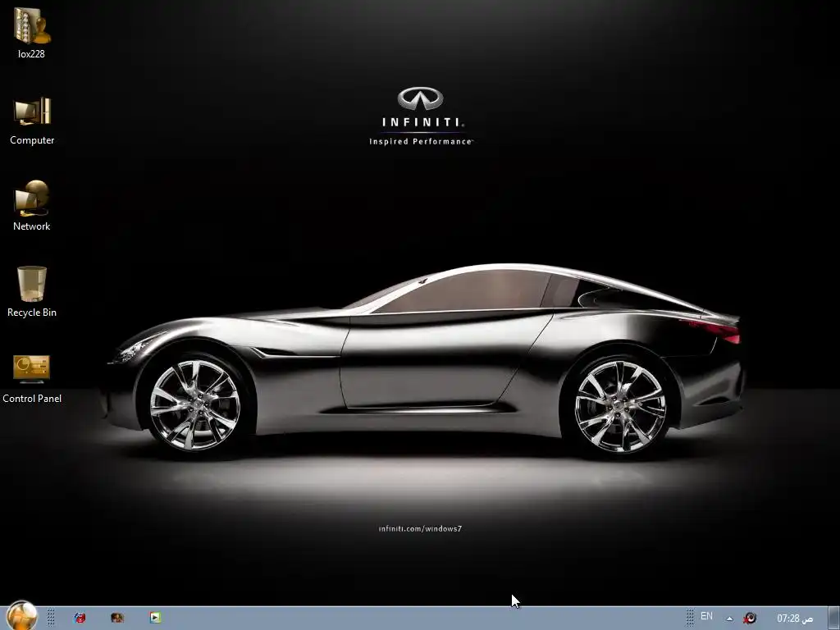Select the Recycle Bin icon

point(32,284)
